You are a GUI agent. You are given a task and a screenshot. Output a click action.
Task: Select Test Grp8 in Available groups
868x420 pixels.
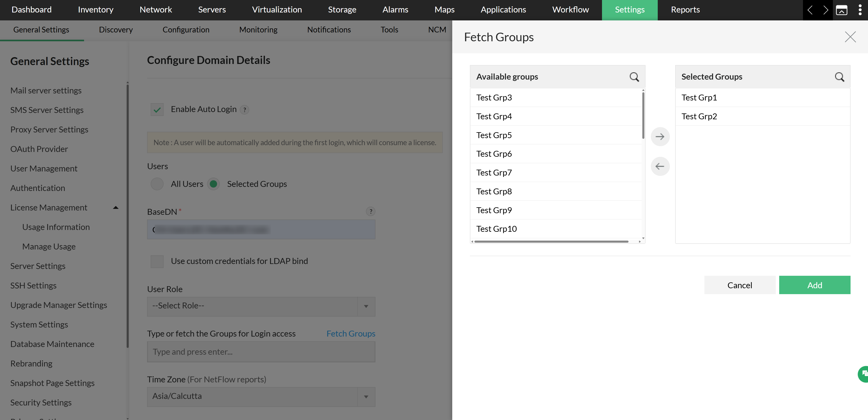coord(556,191)
